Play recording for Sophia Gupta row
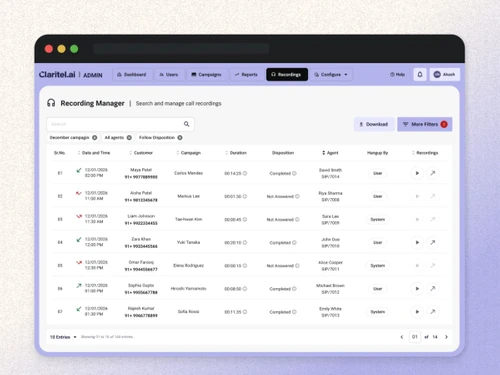 tap(417, 289)
